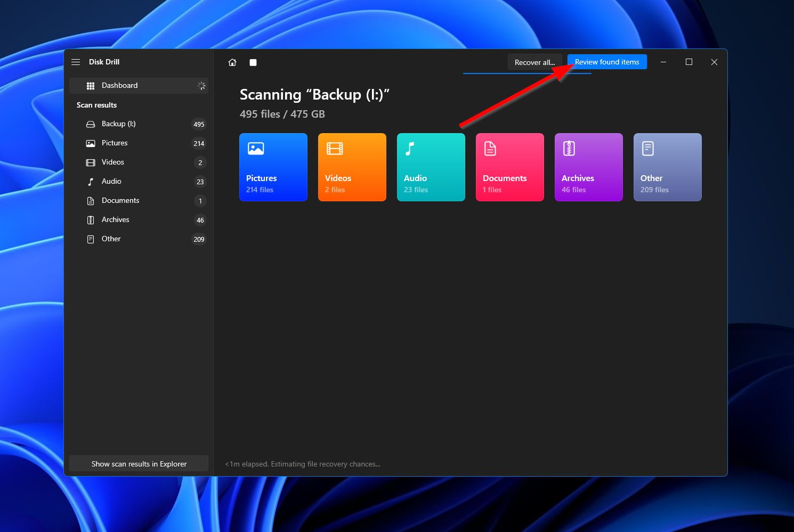Image resolution: width=794 pixels, height=532 pixels.
Task: Click the Disk Drill title text
Action: (x=104, y=62)
